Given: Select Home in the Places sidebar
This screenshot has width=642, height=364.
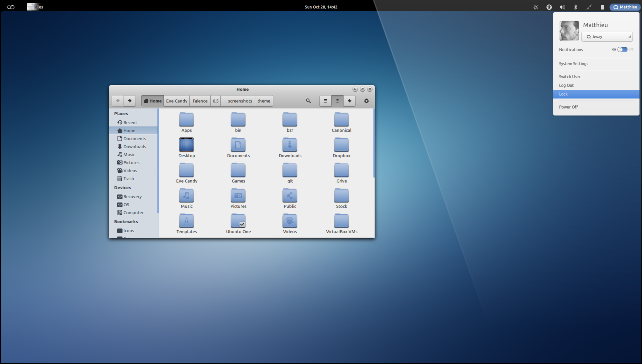Looking at the screenshot, I should coord(133,130).
